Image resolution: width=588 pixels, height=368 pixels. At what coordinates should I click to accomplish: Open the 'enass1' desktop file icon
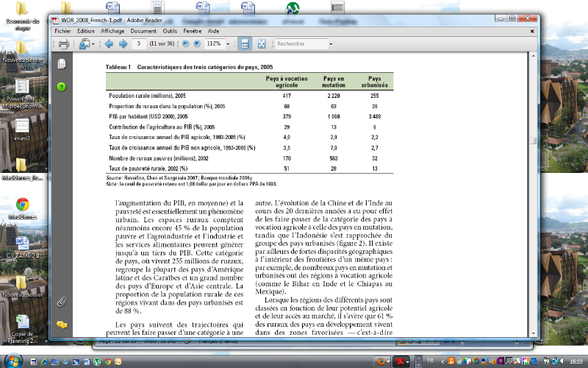(22, 130)
